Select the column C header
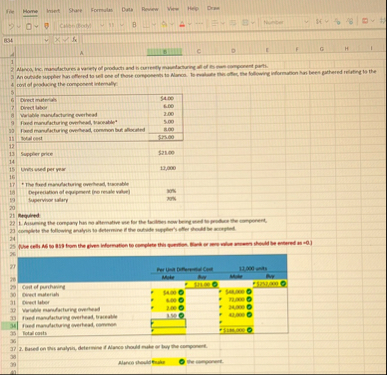This screenshot has width=387, height=375. (199, 51)
